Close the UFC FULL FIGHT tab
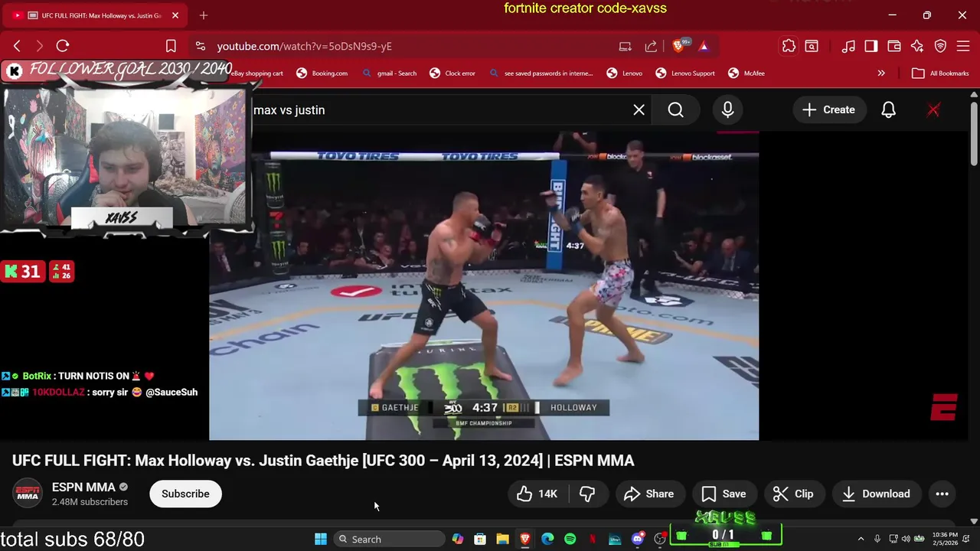 pos(175,15)
